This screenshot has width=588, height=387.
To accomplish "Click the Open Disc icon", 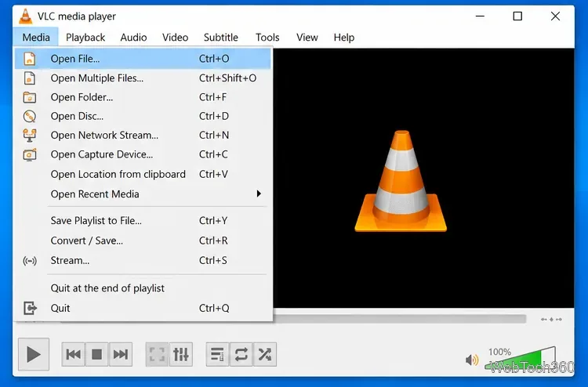I will 30,117.
